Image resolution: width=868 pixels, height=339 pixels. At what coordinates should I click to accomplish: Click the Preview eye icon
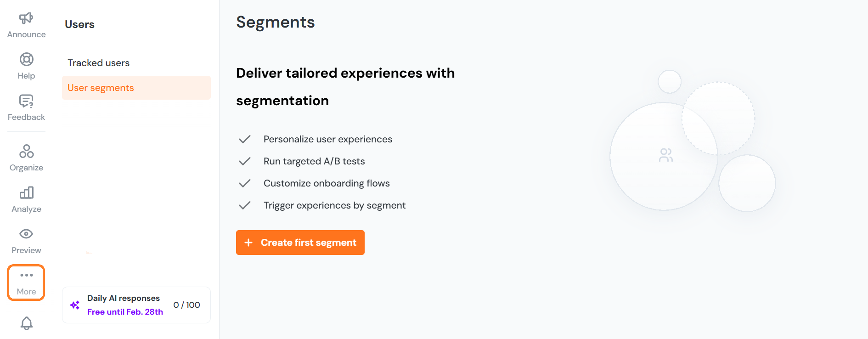tap(26, 234)
